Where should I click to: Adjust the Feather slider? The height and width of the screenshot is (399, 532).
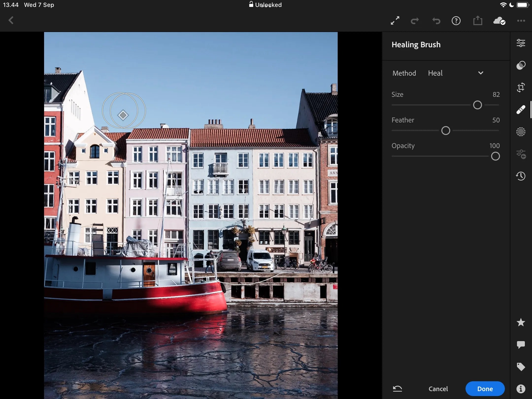(446, 131)
